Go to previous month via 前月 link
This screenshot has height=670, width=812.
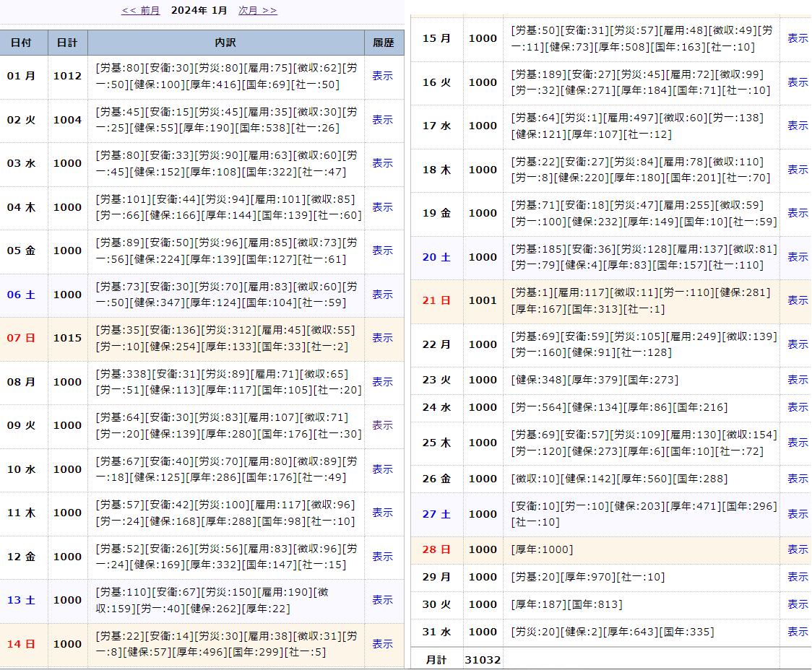140,10
